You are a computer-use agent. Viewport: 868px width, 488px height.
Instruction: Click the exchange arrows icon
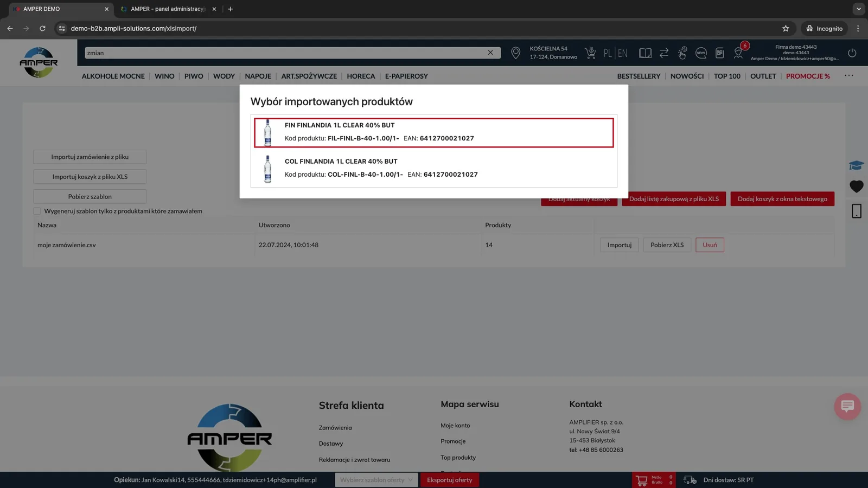click(x=664, y=53)
